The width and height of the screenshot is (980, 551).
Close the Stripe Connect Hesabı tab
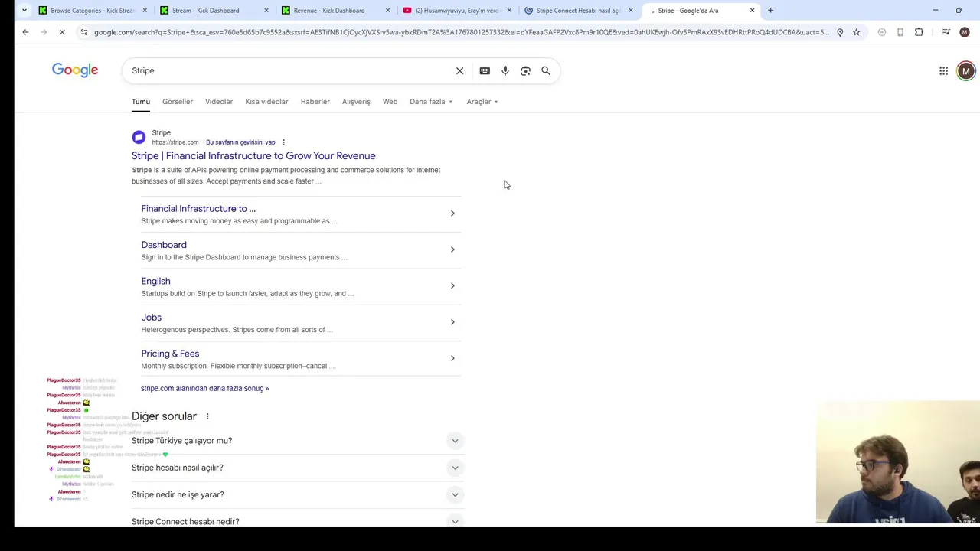coord(631,11)
